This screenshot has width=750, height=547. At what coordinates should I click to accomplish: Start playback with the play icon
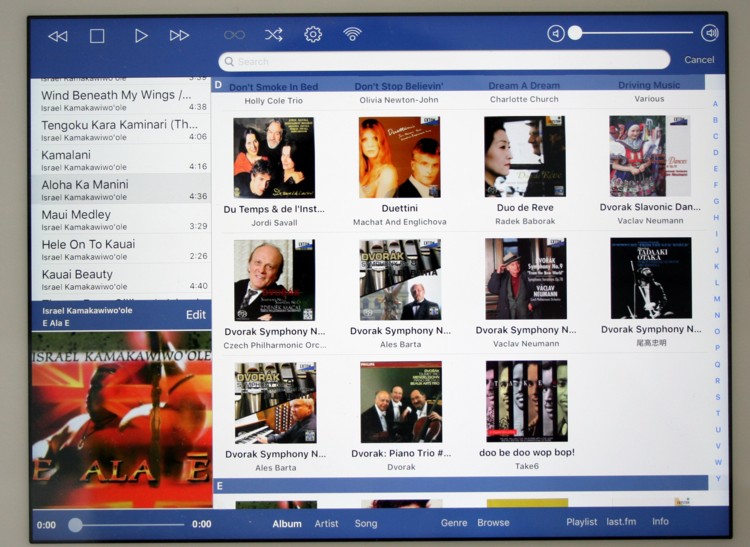click(x=141, y=36)
